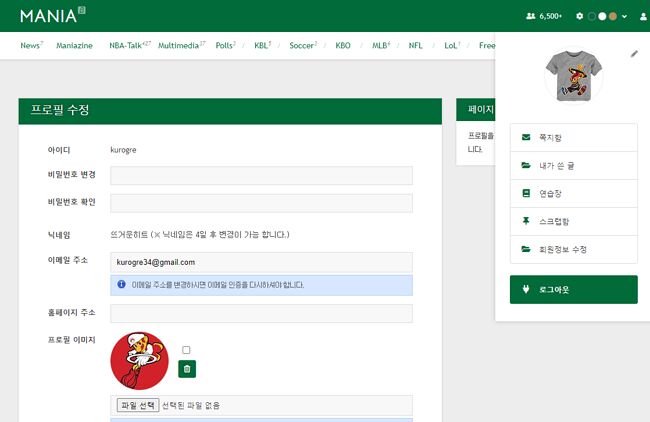Click the kurogre ID text
Image resolution: width=650 pixels, height=422 pixels.
coord(123,150)
